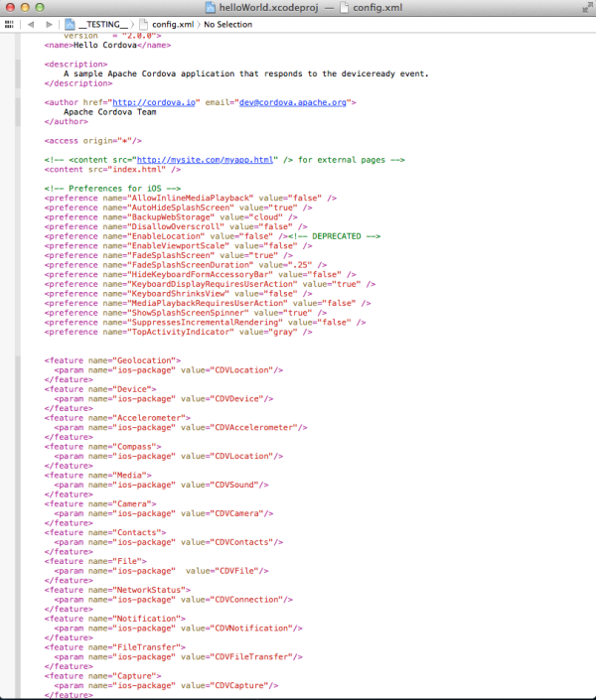Open the No Selection jump bar menu

pyautogui.click(x=227, y=24)
